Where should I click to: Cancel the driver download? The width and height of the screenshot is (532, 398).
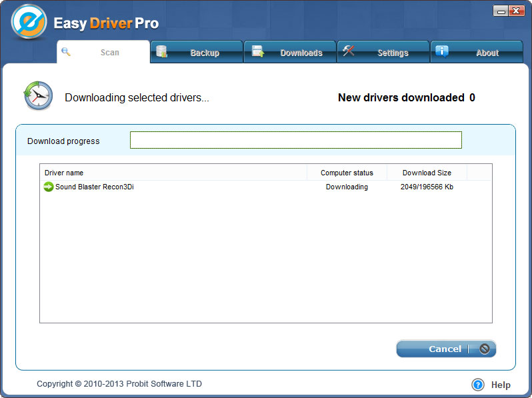[446, 349]
